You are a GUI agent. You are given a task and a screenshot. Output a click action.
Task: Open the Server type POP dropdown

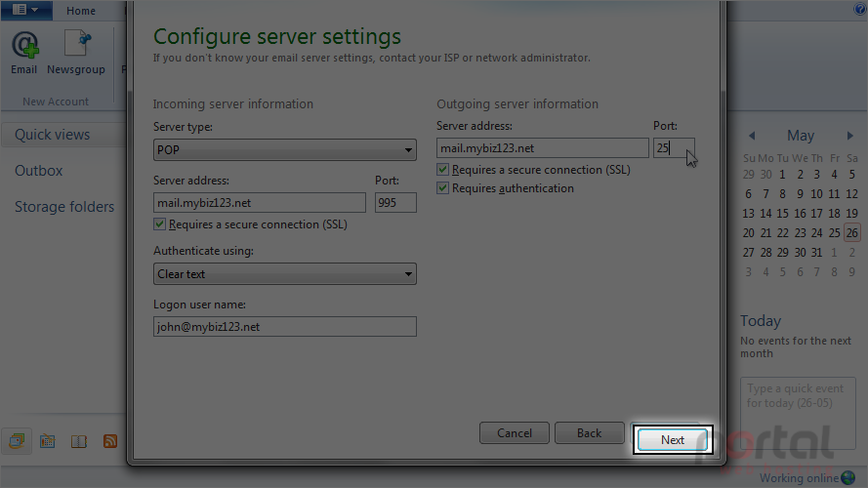[x=284, y=150]
